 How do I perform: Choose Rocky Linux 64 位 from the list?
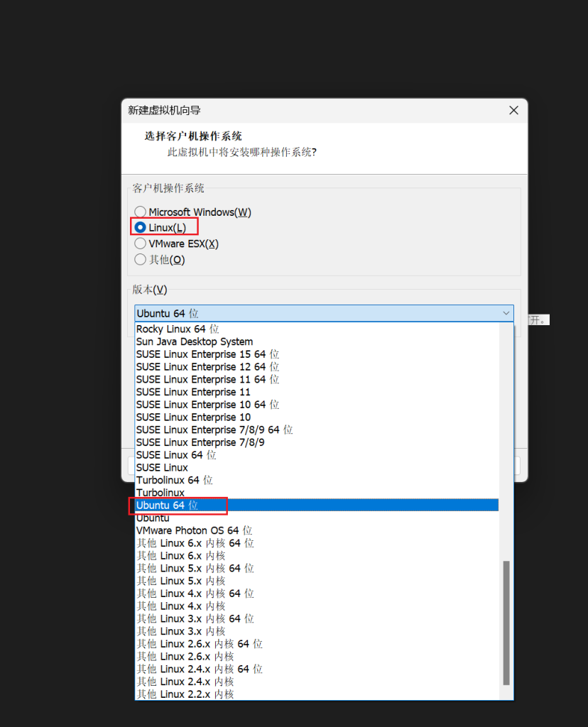(x=178, y=329)
